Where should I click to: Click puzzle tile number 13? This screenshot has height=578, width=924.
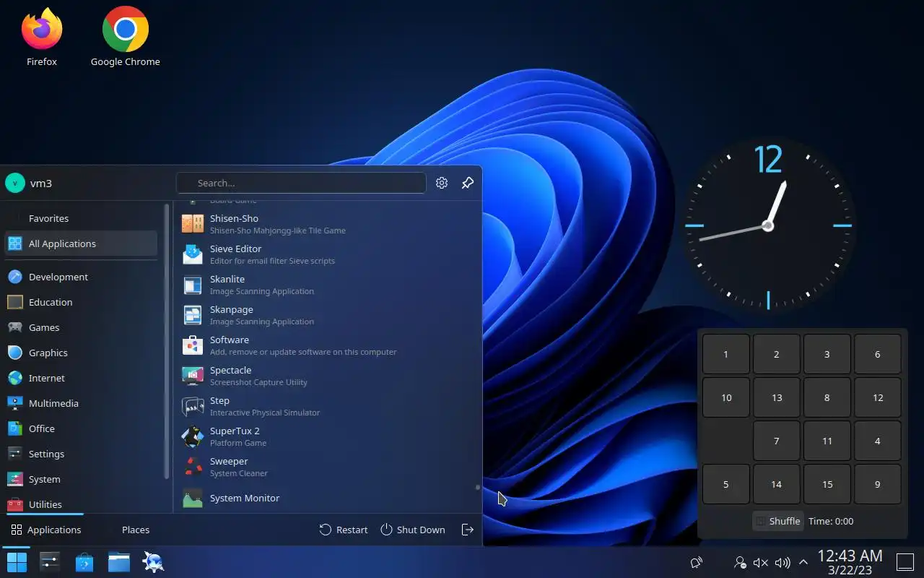click(x=777, y=397)
